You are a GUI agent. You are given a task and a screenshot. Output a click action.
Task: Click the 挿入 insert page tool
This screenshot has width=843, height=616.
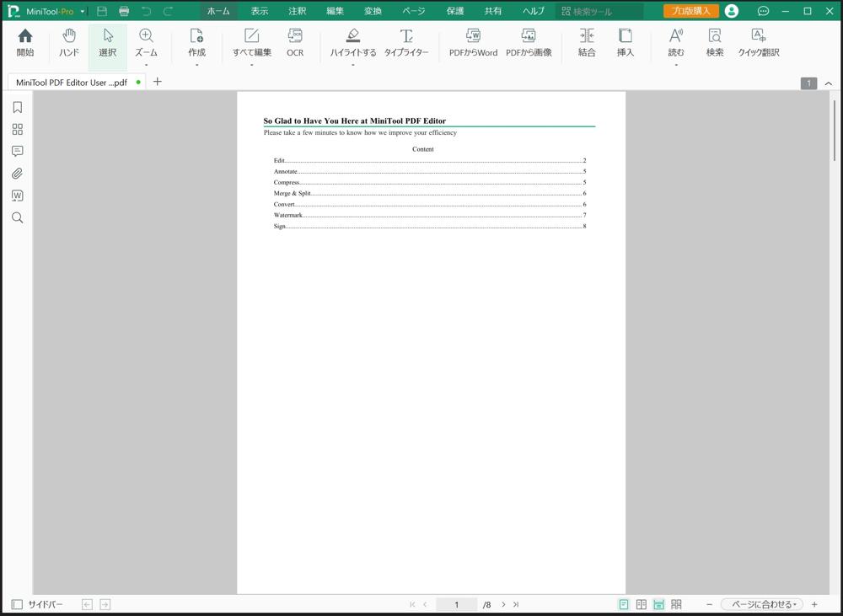626,43
